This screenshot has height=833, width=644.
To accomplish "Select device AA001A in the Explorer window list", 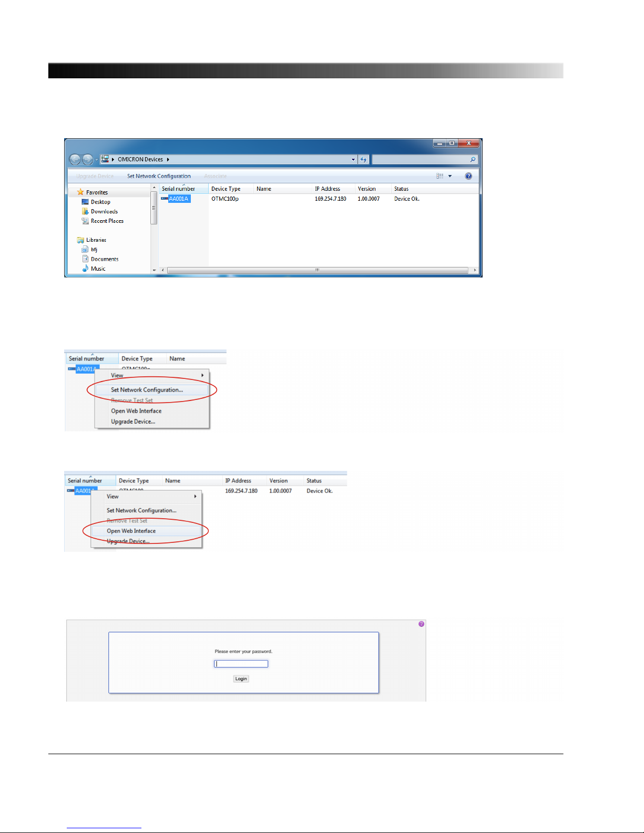I will tap(179, 199).
